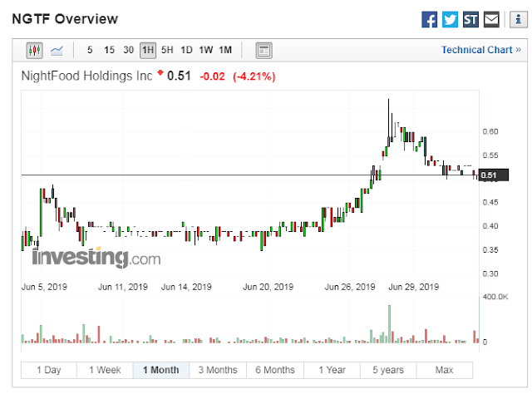Click the 400.0K volume axis label
Viewport: 532px width, 394px height.
[495, 297]
